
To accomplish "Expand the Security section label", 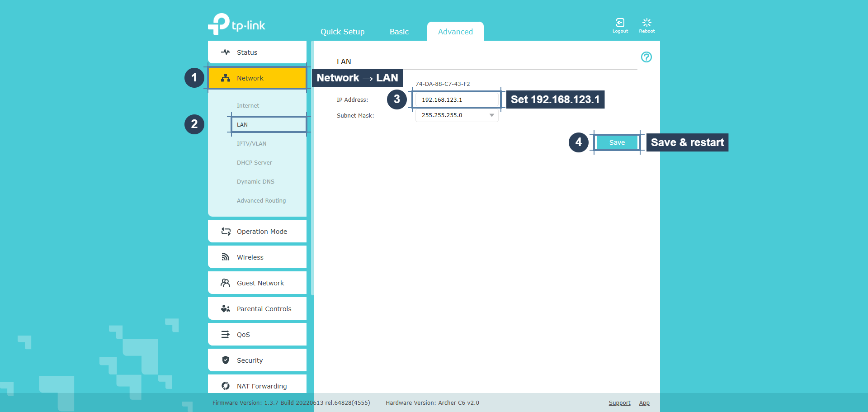I will 250,360.
